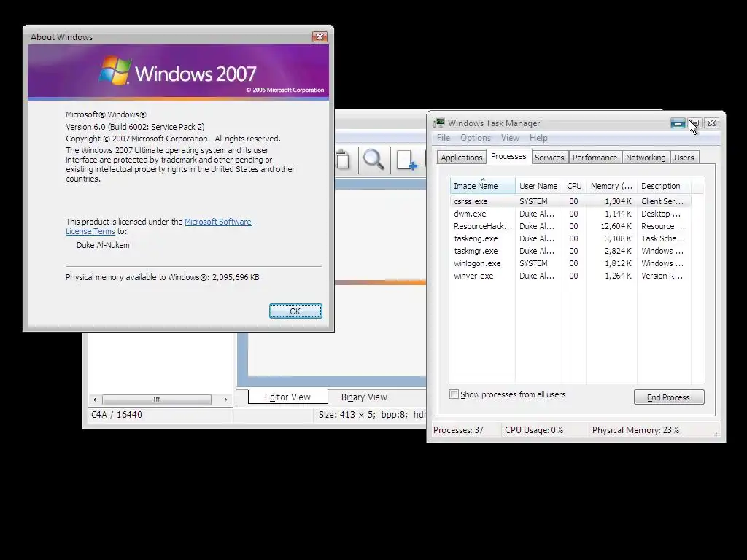This screenshot has width=747, height=560.
Task: Click the Processes: 37 status bar entry
Action: pos(458,430)
